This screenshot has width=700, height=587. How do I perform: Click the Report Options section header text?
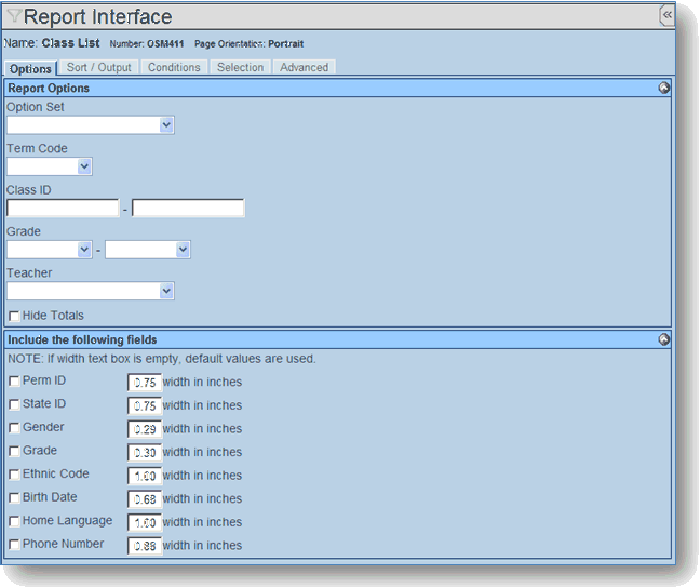point(49,88)
